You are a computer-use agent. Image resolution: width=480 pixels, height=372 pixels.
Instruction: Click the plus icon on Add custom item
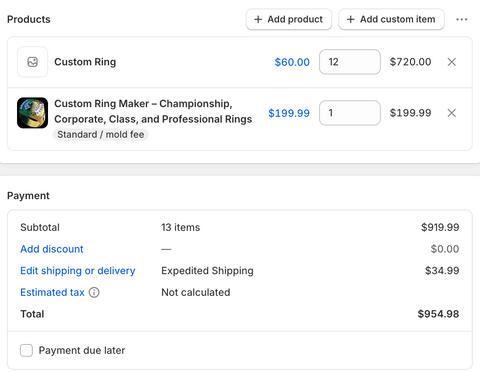click(350, 19)
